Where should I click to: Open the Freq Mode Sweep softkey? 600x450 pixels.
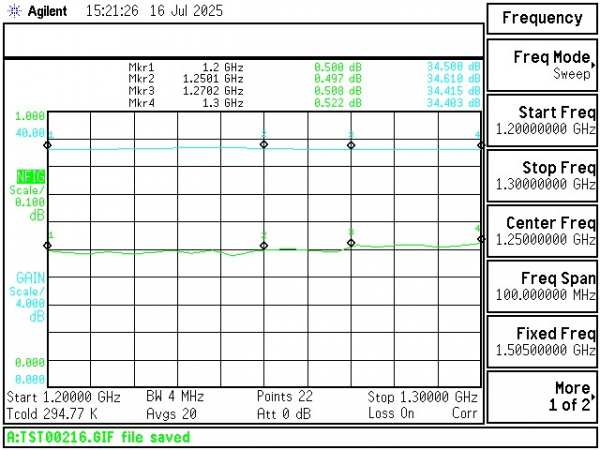(x=542, y=65)
